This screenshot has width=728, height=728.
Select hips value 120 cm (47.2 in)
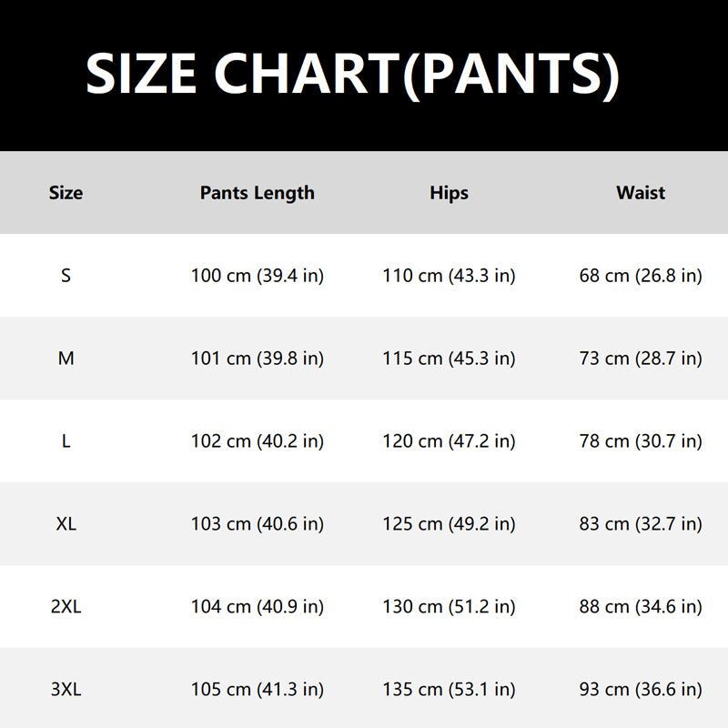(449, 441)
